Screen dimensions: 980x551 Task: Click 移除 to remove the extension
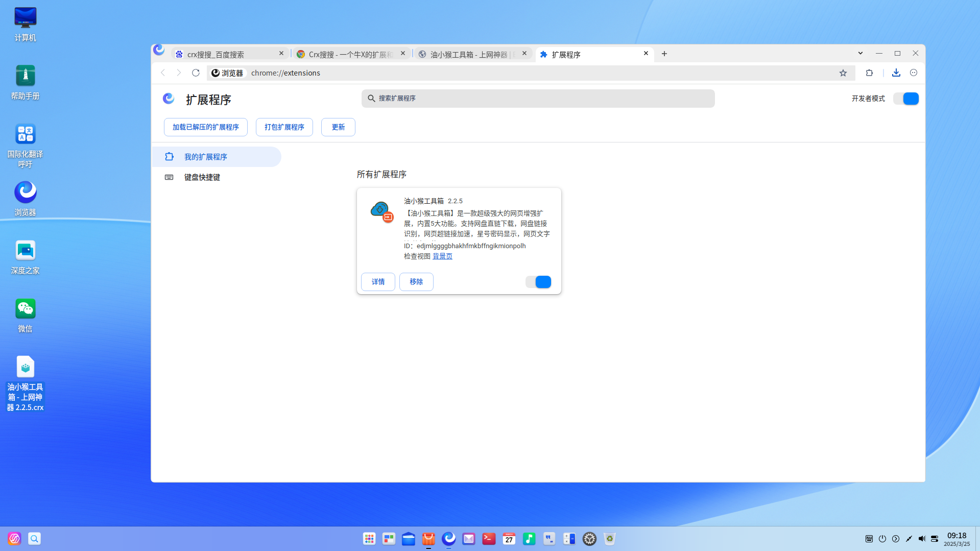[416, 282]
